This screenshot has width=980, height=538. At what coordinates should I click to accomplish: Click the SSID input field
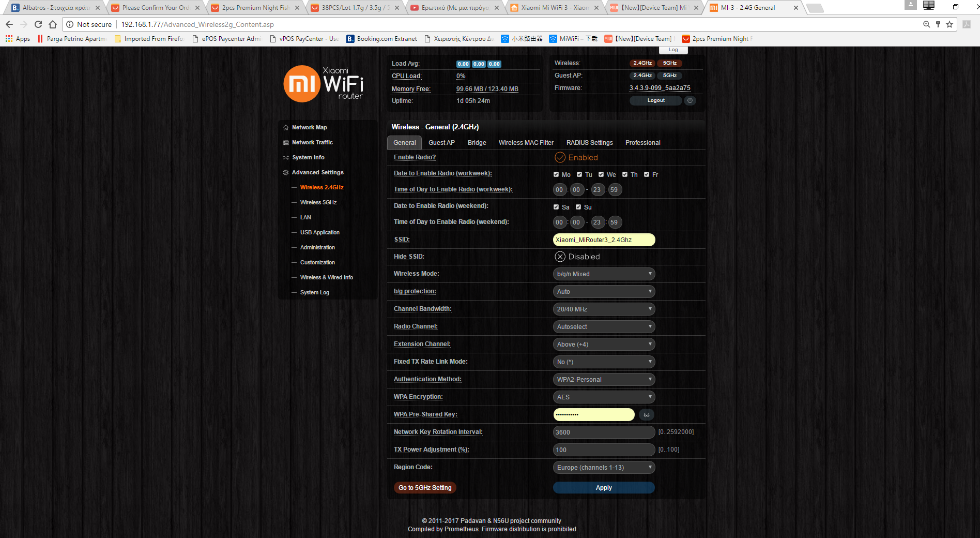(x=604, y=240)
